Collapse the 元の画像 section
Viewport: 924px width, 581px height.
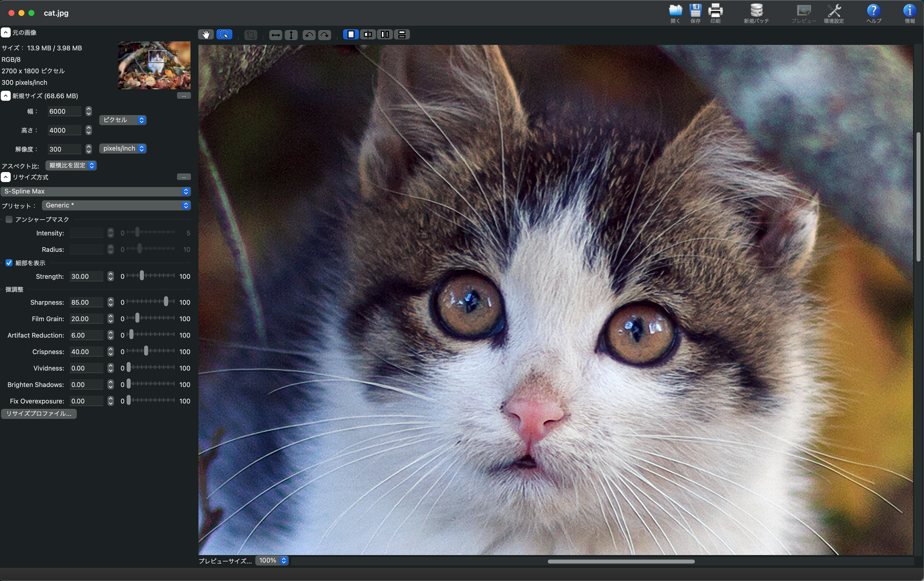click(x=5, y=33)
